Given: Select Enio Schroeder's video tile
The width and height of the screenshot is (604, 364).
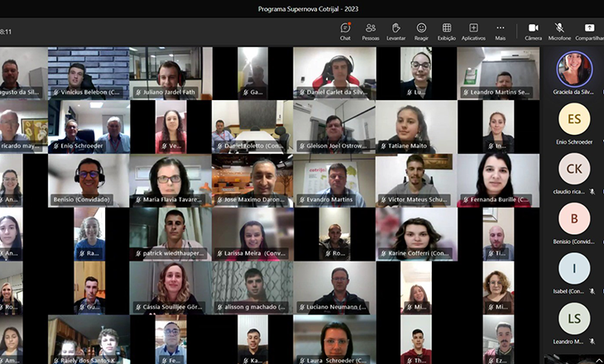Looking at the screenshot, I should [x=89, y=127].
